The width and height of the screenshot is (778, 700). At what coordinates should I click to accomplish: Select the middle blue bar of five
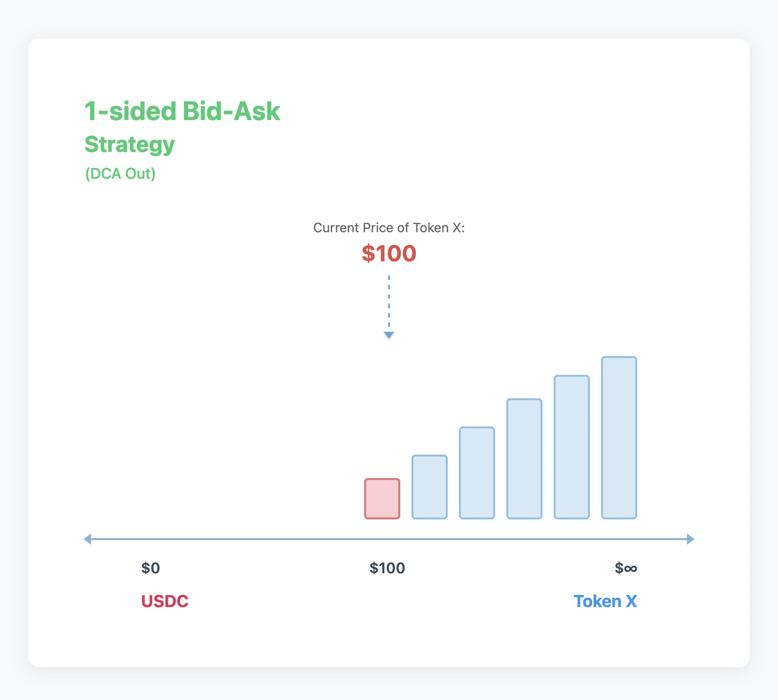(x=524, y=458)
